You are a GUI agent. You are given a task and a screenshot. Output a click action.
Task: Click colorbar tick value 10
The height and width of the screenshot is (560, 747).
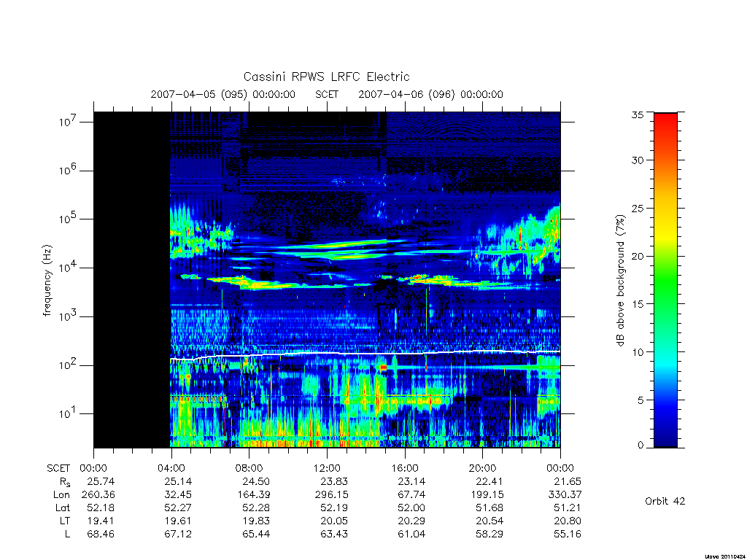point(638,352)
